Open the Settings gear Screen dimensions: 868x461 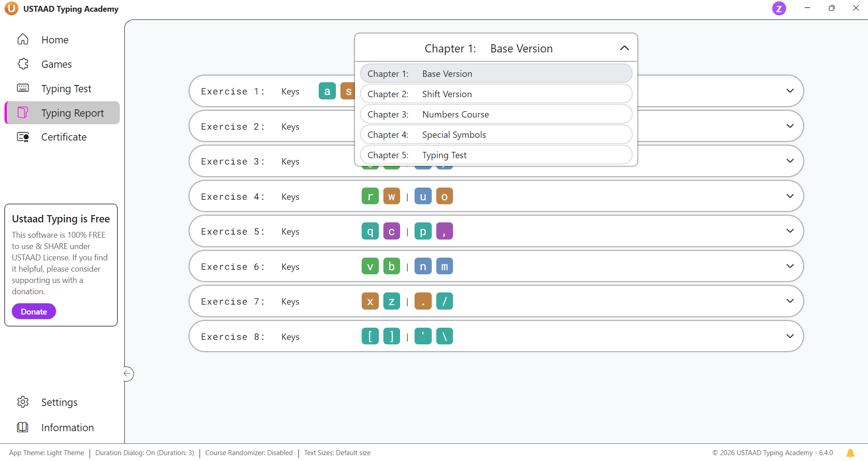coord(23,402)
